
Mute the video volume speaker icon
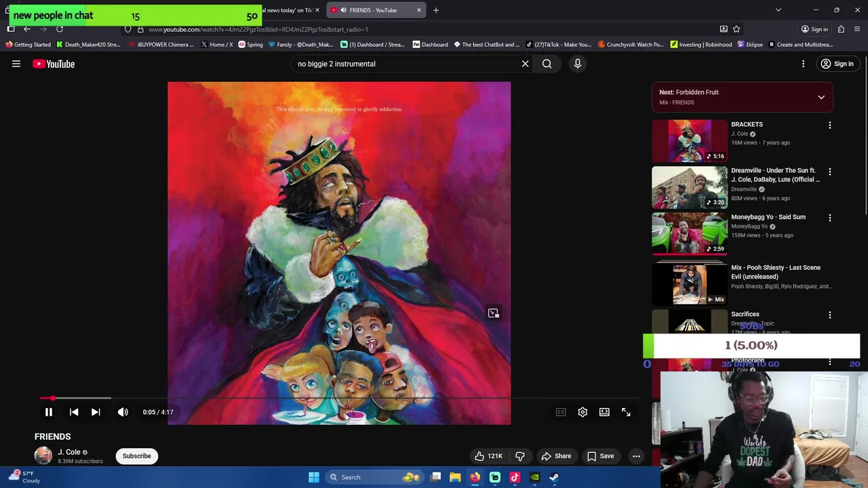click(x=123, y=412)
